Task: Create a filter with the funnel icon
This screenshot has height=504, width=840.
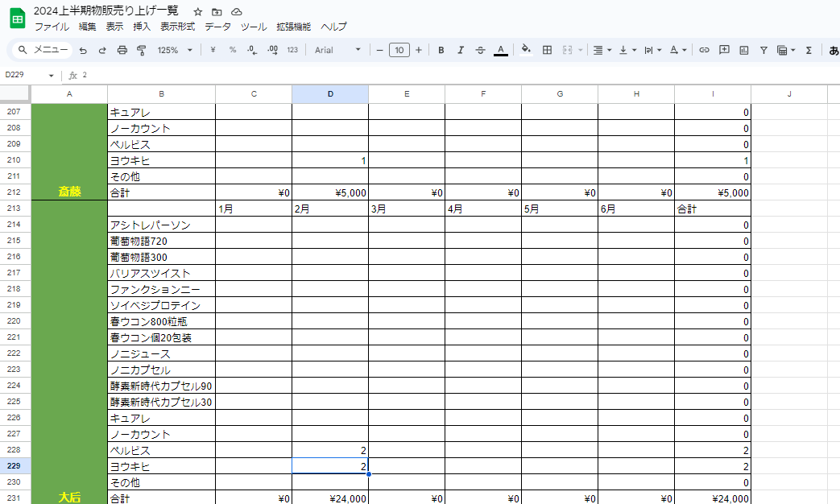Action: pyautogui.click(x=763, y=50)
